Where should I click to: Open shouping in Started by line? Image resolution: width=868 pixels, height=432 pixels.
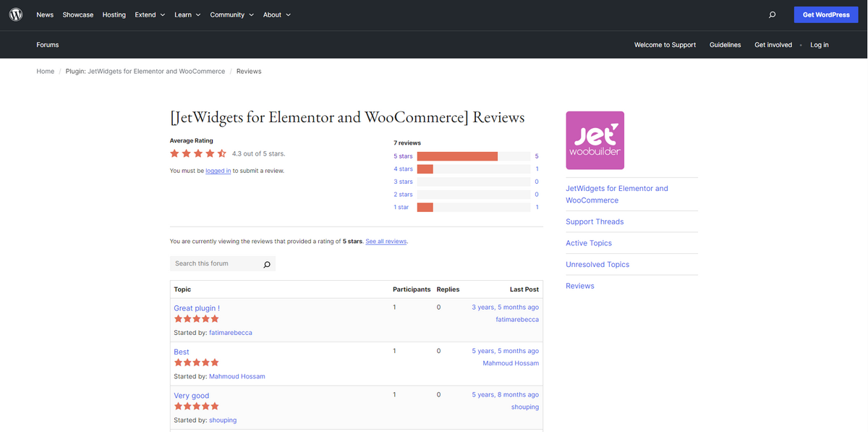tap(223, 420)
